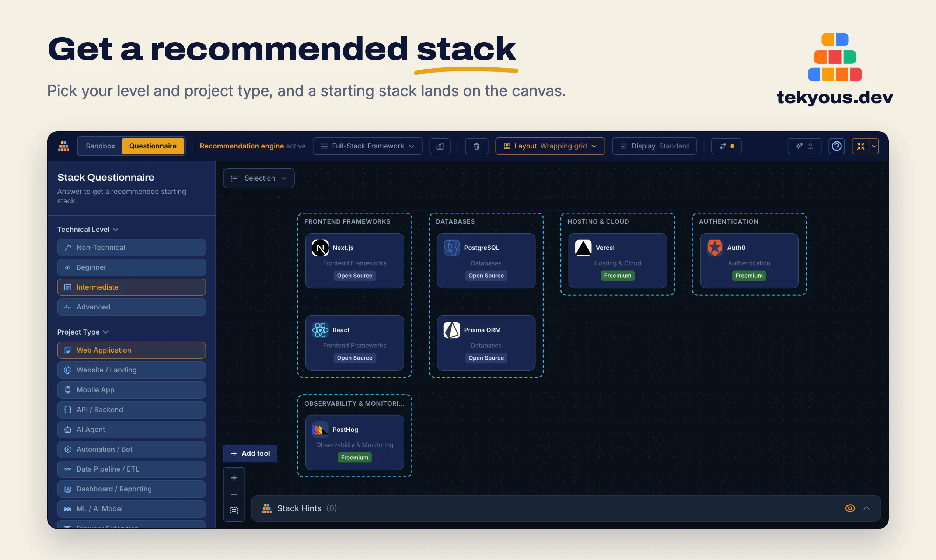Select the Vercel tool card
Screen dimensions: 936x560
pyautogui.click(x=618, y=261)
